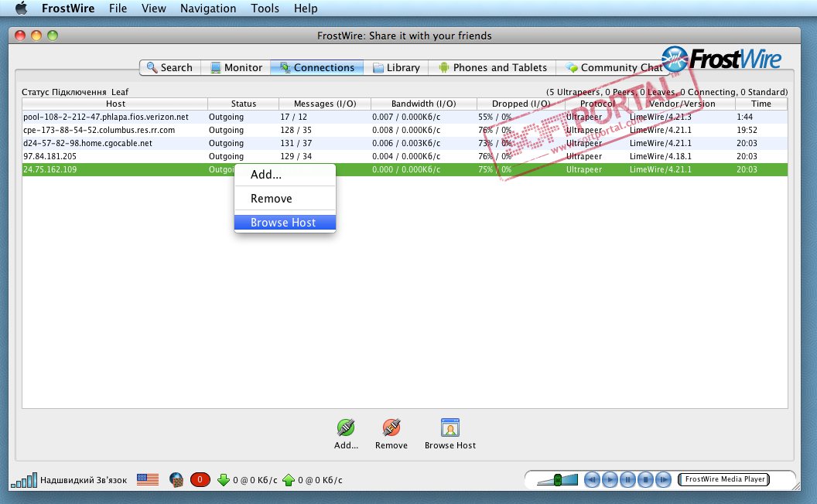Select host cpe-173-88-54-52.columbus.res.rr.com
Viewport: 817px width, 504px height.
pyautogui.click(x=99, y=130)
